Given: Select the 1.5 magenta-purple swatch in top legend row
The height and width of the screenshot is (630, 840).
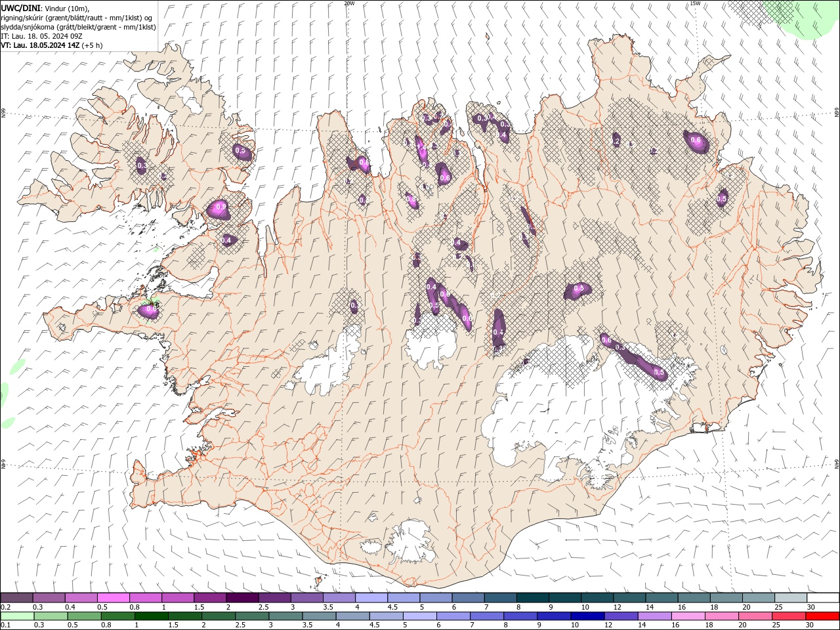Looking at the screenshot, I should click(210, 598).
